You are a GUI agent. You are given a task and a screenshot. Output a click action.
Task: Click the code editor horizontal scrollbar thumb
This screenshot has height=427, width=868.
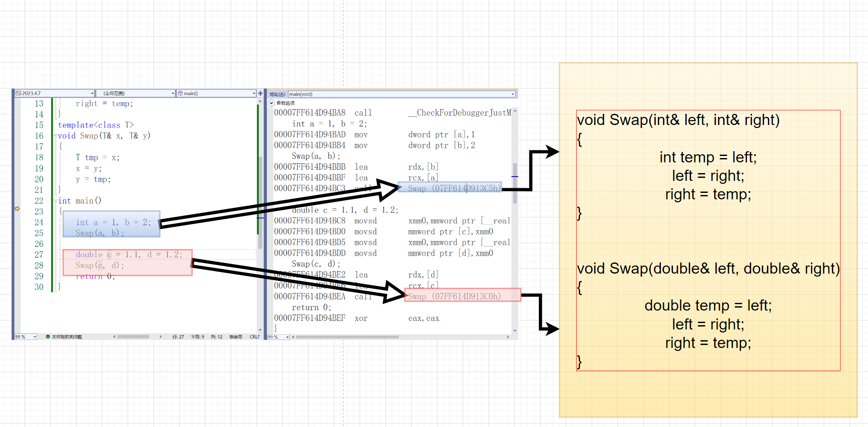point(133,337)
